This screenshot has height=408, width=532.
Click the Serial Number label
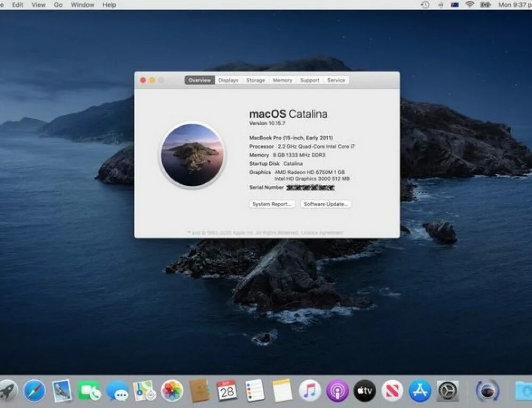267,187
